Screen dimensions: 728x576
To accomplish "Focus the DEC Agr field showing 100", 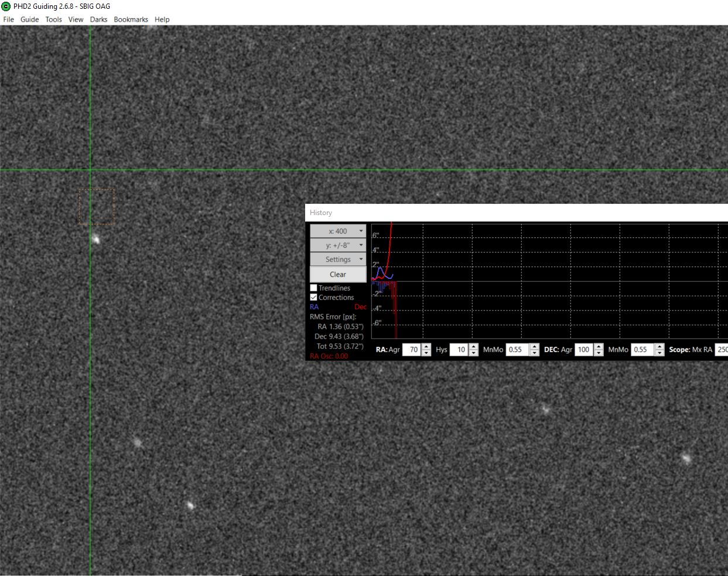I will click(x=584, y=350).
